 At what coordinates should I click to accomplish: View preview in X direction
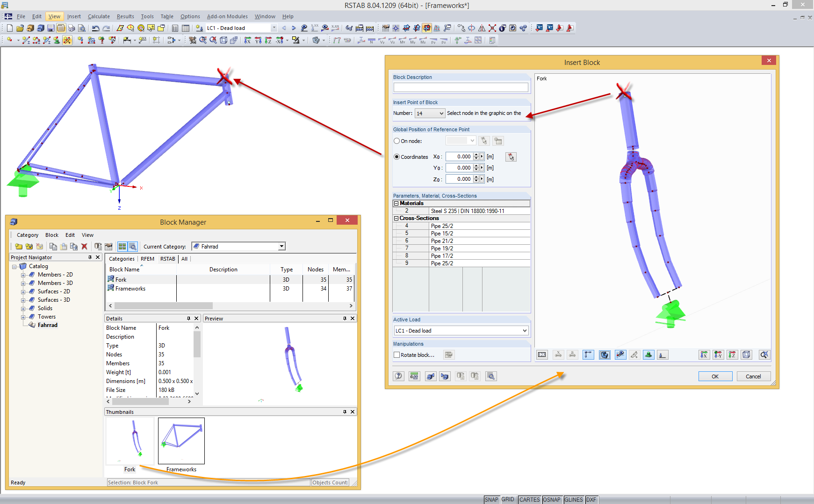coord(704,355)
